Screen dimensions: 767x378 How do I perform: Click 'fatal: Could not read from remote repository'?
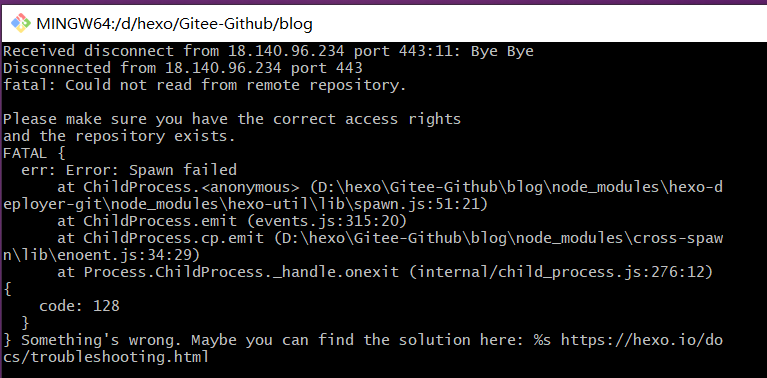pyautogui.click(x=205, y=85)
